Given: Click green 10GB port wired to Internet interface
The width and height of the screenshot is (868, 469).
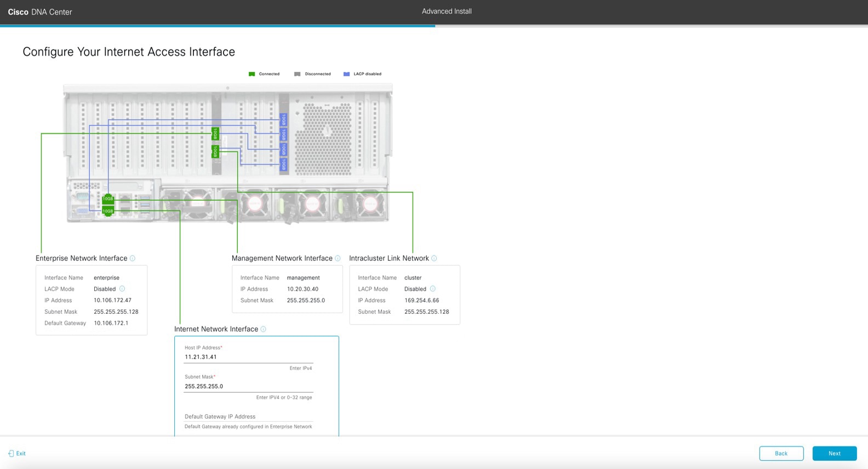Looking at the screenshot, I should coord(108,211).
